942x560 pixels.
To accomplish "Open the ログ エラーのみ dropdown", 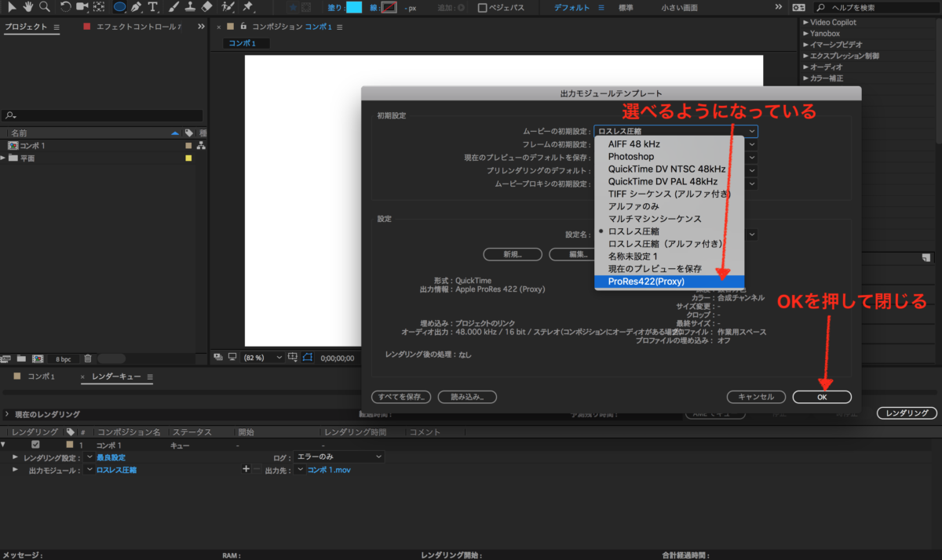I will click(338, 456).
